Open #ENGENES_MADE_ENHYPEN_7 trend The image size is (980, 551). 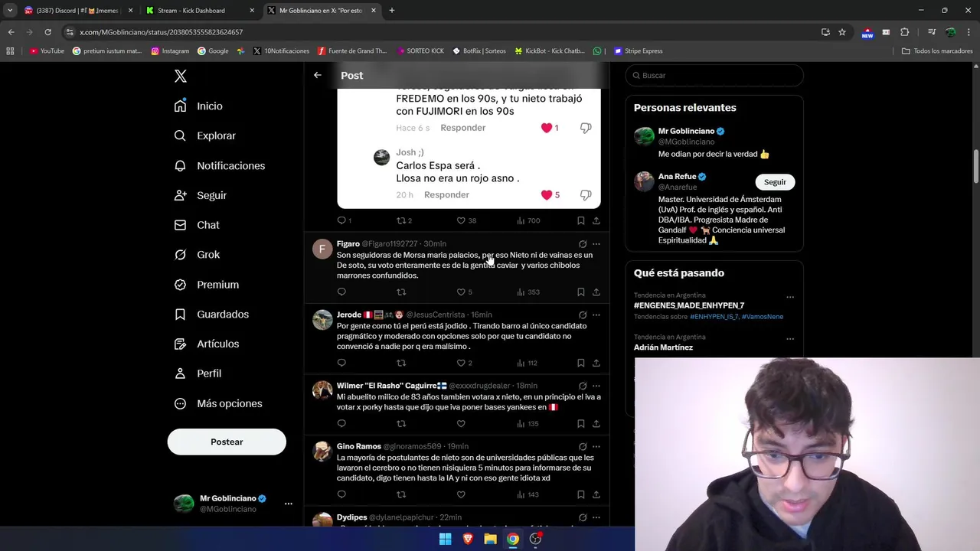(x=689, y=305)
